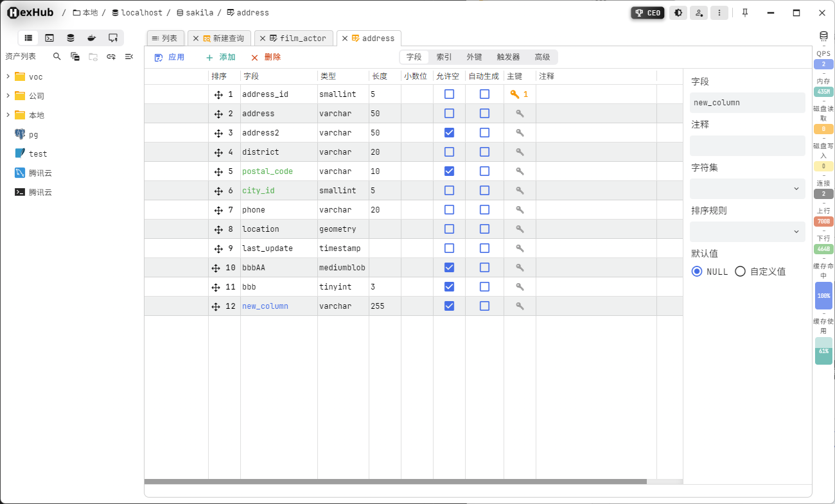Uncheck 允许空 for the bbbAA row
835x504 pixels.
449,267
